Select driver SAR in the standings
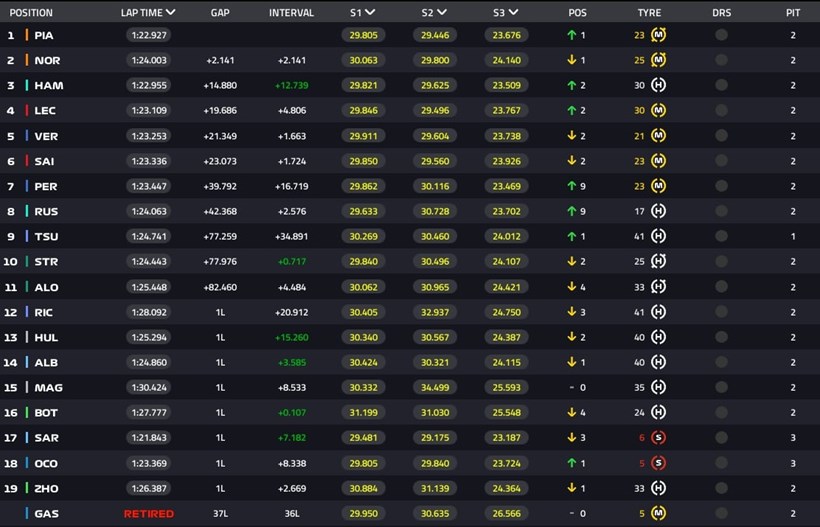Viewport: 820px width, 527px height. click(x=47, y=438)
